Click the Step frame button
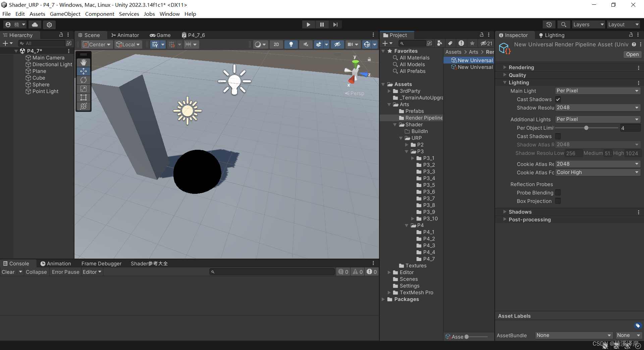The height and width of the screenshot is (350, 644). (335, 25)
